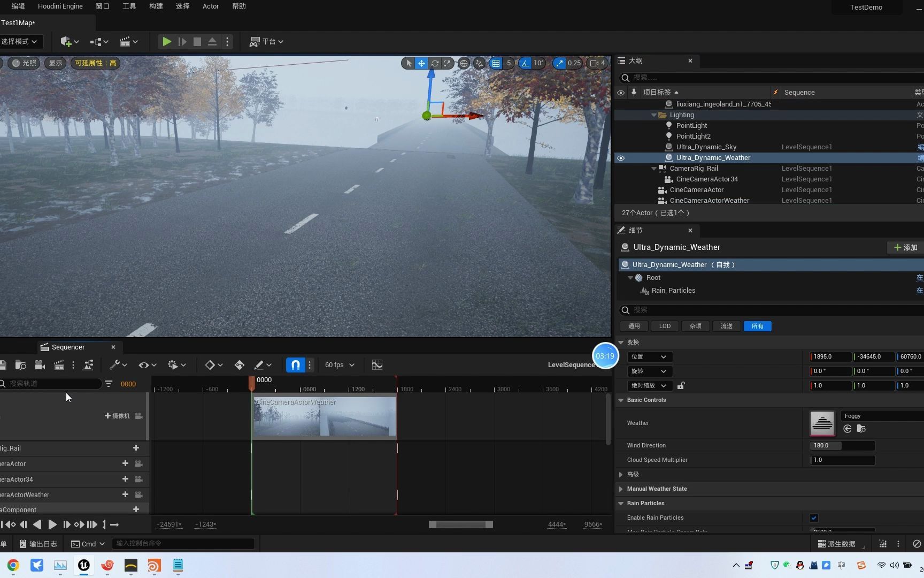Click the Sequencer play button
924x578 pixels.
[x=52, y=524]
